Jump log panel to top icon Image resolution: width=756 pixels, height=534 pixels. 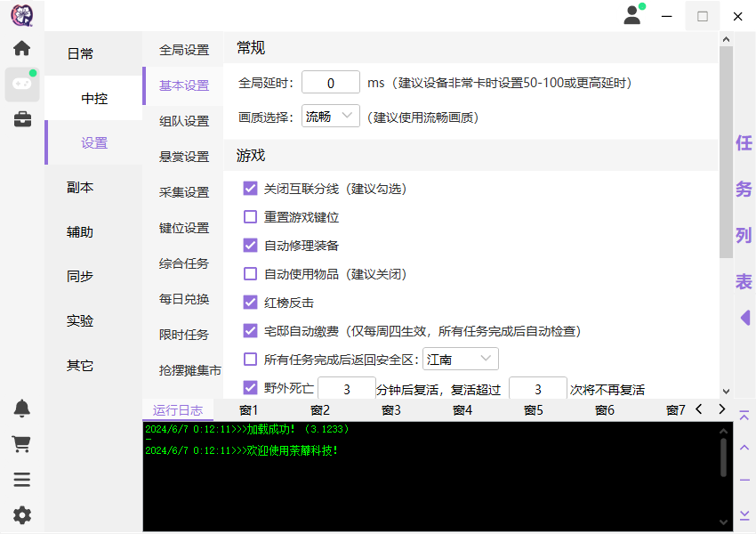(744, 416)
